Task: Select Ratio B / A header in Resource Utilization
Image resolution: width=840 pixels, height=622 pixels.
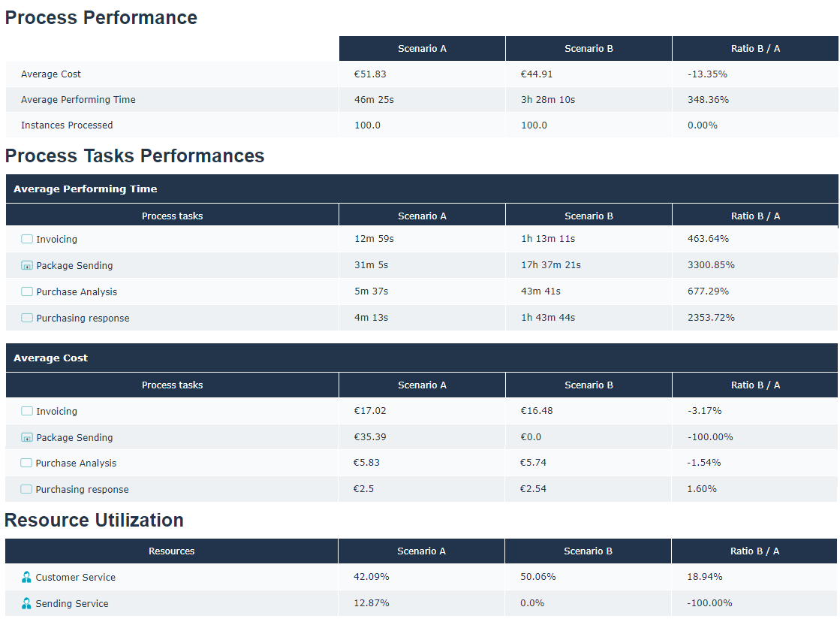Action: coord(754,551)
